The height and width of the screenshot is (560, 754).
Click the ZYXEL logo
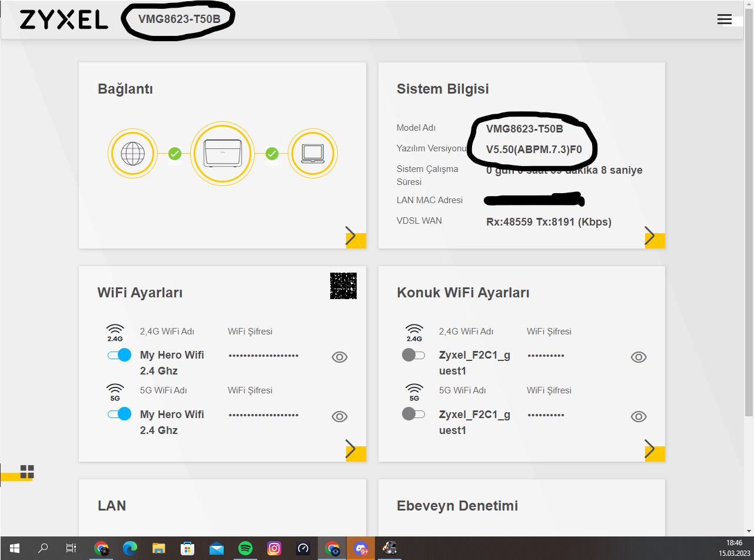click(x=64, y=19)
